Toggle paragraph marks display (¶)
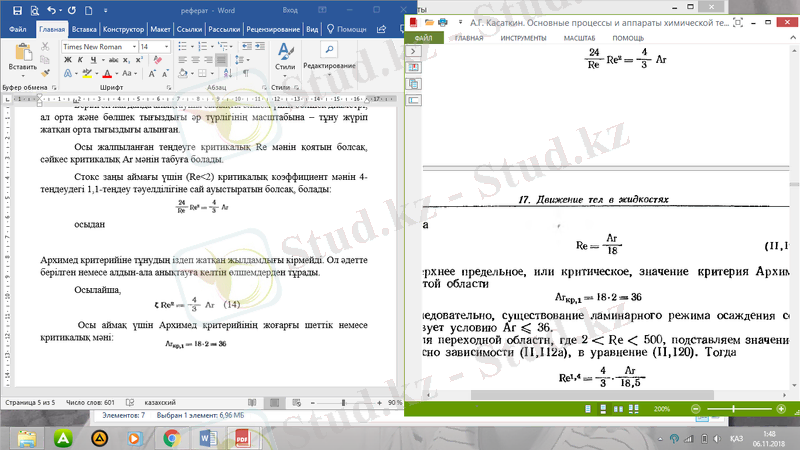The width and height of the screenshot is (800, 450). point(246,73)
